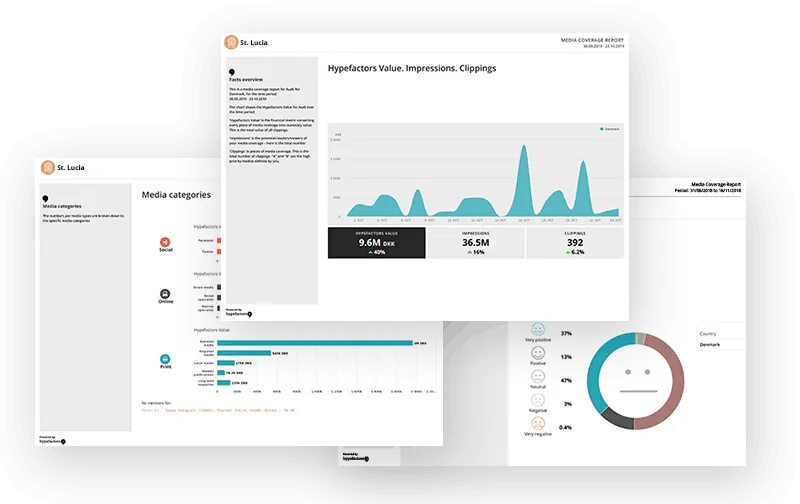Click the St. Lucia logo on the Media categories report
Screen dimensions: 800x504
click(48, 167)
